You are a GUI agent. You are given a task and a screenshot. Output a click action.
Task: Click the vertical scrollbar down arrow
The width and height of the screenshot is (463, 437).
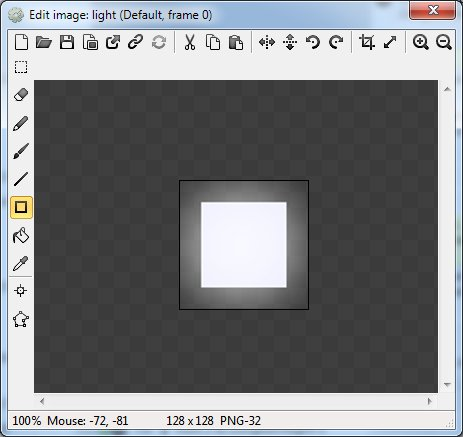[447, 385]
